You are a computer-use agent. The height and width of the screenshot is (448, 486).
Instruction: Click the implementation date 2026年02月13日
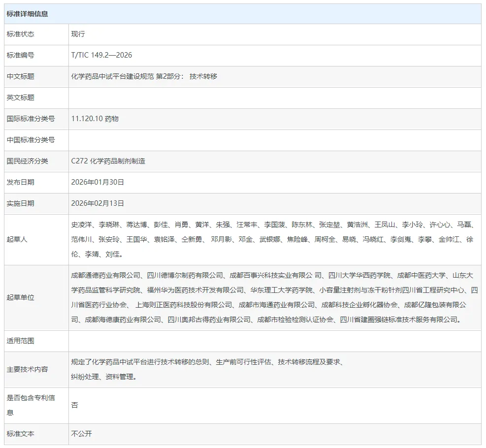pos(97,204)
